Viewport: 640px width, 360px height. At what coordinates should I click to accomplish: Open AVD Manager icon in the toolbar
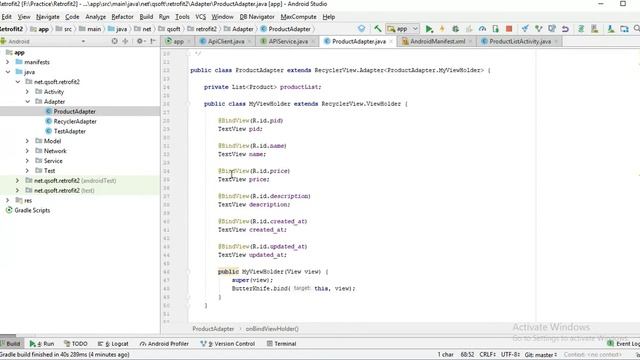tap(595, 29)
